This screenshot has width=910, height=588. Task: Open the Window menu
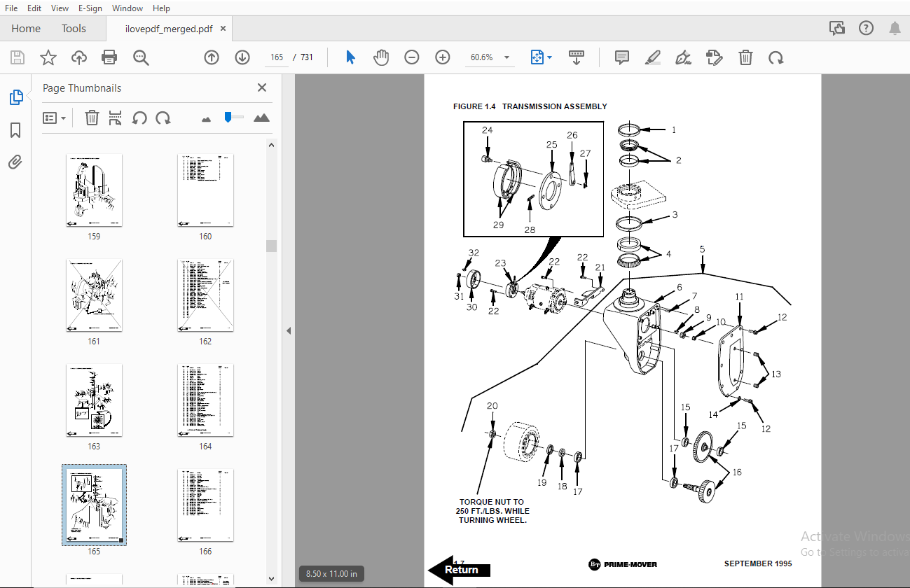tap(127, 8)
